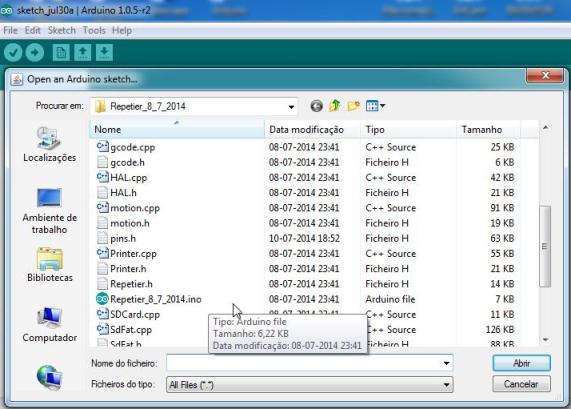Image resolution: width=571 pixels, height=409 pixels.
Task: Click the Repetier.h file icon
Action: [103, 284]
